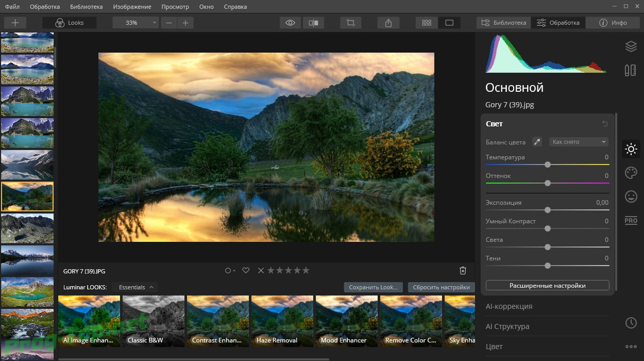Image resolution: width=644 pixels, height=361 pixels.
Task: Delete the photo with trash icon
Action: pyautogui.click(x=463, y=271)
